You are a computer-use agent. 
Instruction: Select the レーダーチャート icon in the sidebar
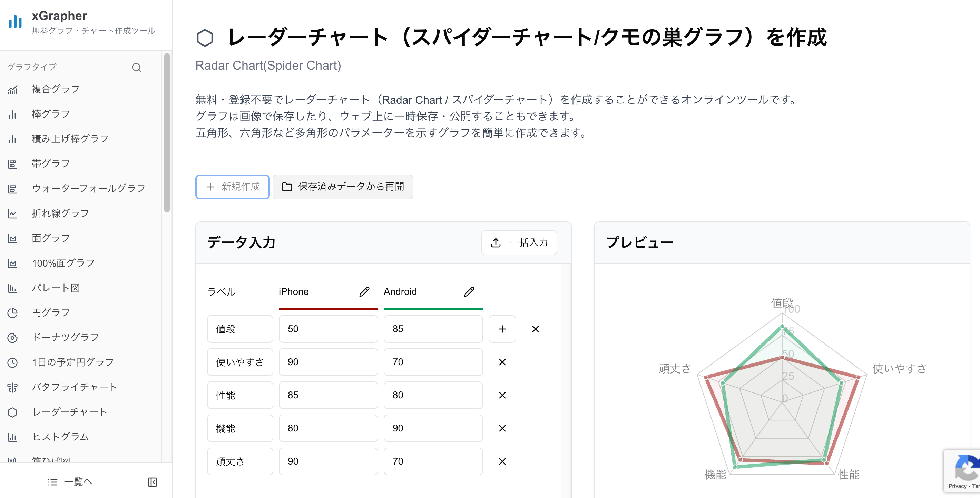point(12,412)
